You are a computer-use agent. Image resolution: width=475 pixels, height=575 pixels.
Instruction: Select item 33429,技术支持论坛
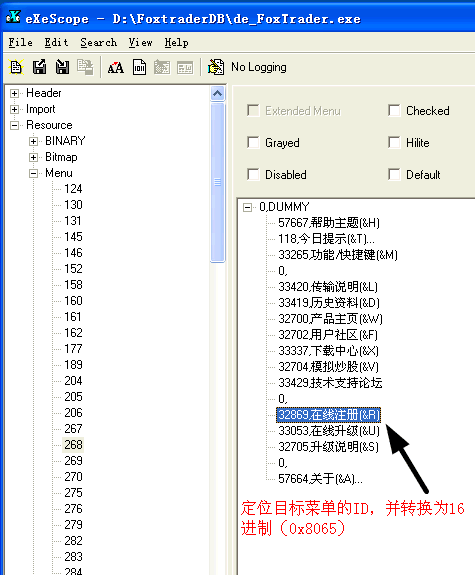click(330, 383)
